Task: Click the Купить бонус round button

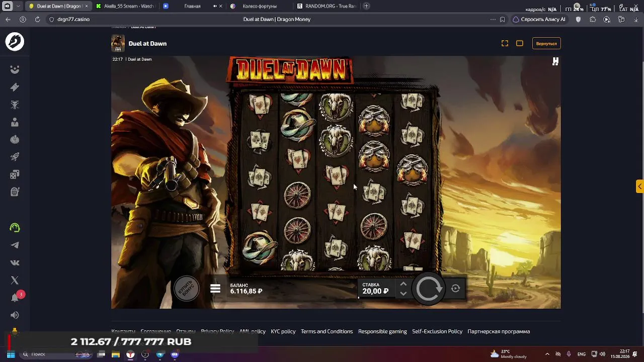Action: (187, 289)
